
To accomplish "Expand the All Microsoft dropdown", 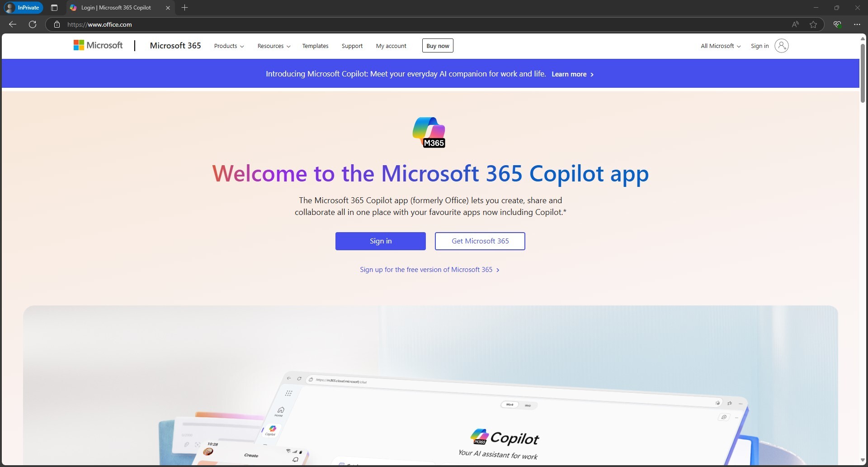I will coord(720,46).
